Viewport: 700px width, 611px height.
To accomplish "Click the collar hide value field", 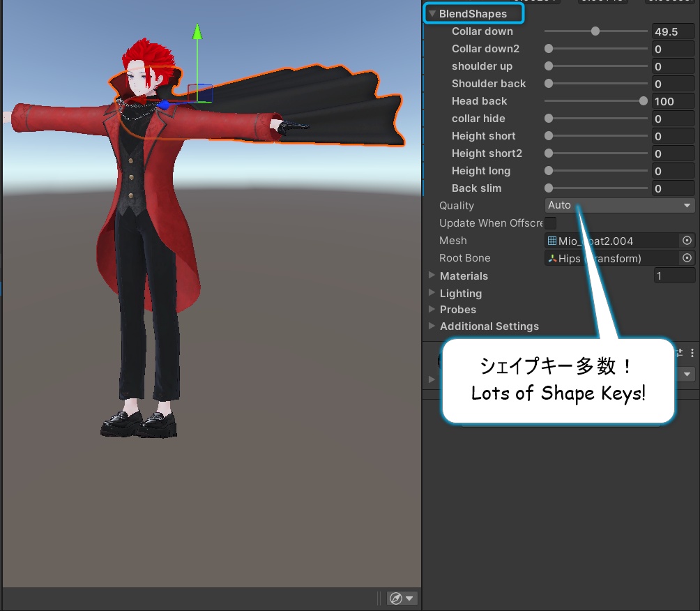I will pos(674,119).
